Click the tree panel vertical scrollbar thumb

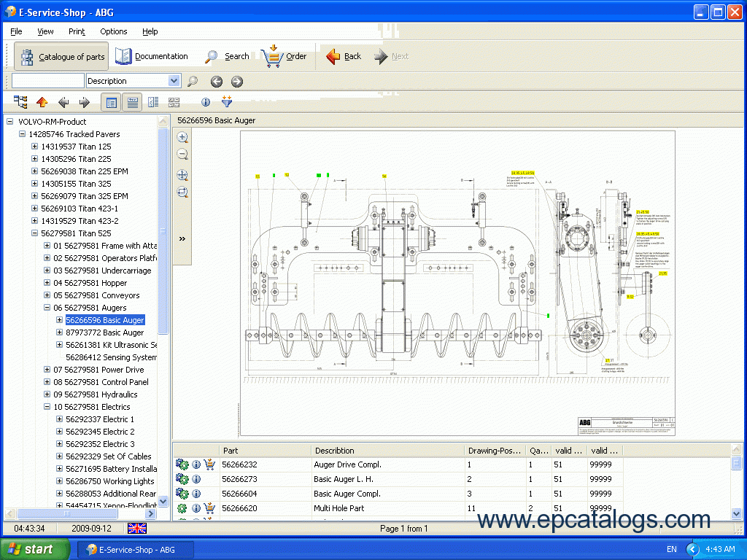click(163, 231)
